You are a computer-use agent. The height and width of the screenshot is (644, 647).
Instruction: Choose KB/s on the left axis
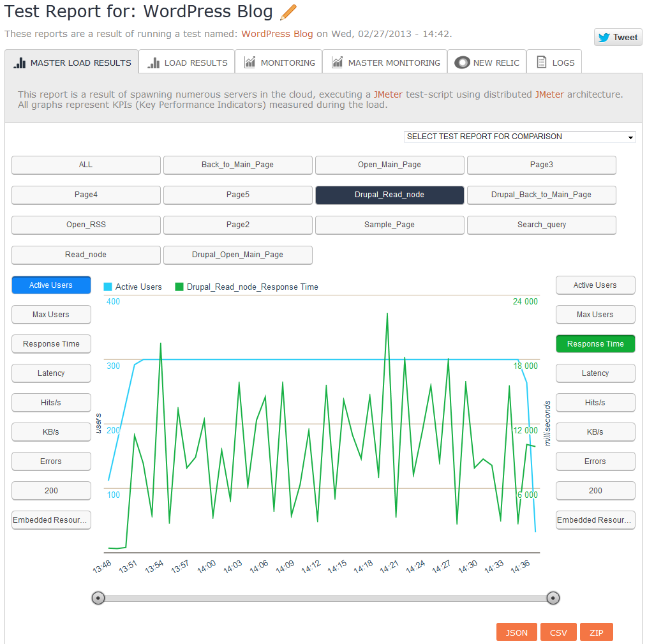(x=51, y=432)
